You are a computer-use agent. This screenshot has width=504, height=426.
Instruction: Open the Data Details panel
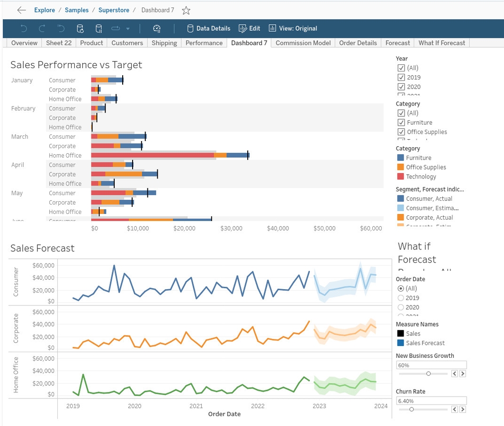[x=208, y=28]
